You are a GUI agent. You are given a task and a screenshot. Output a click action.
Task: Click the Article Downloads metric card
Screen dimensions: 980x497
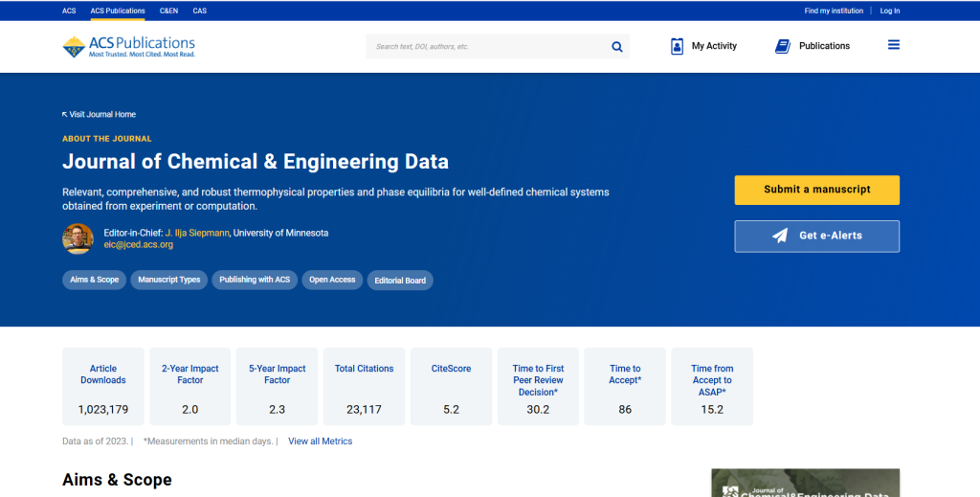point(103,386)
